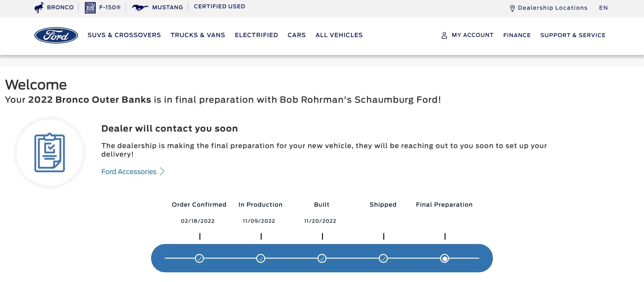Open the EN language selector
This screenshot has height=282, width=644.
coord(603,8)
